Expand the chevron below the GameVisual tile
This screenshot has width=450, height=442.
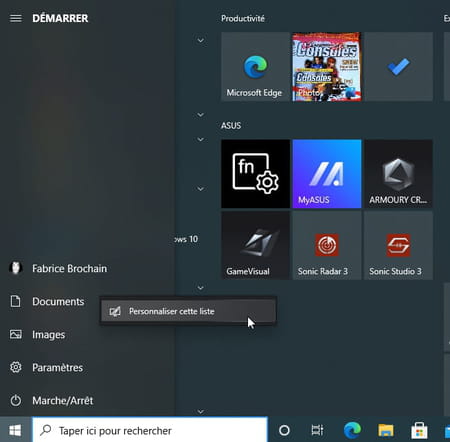200,288
